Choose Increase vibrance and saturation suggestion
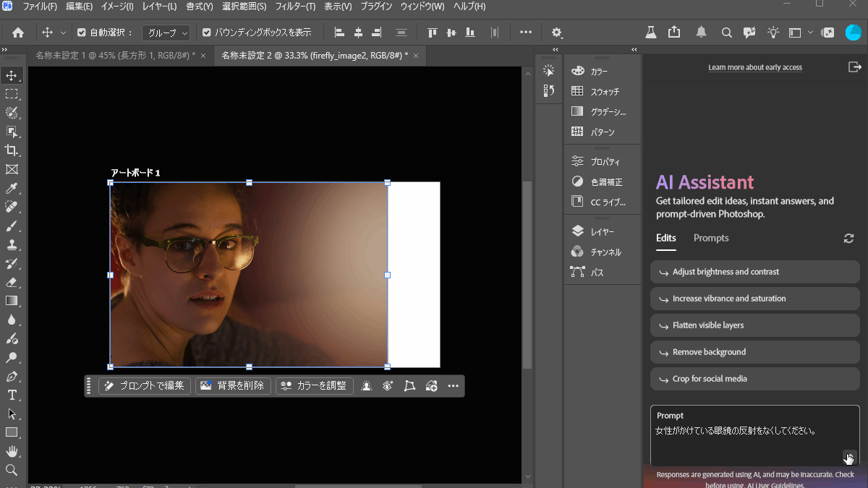The image size is (868, 488). (755, 299)
